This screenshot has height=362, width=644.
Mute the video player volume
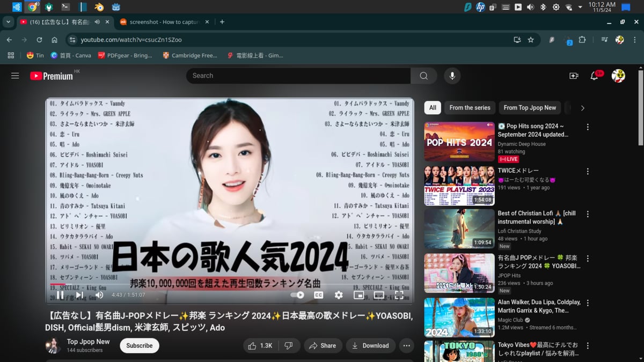pos(99,295)
